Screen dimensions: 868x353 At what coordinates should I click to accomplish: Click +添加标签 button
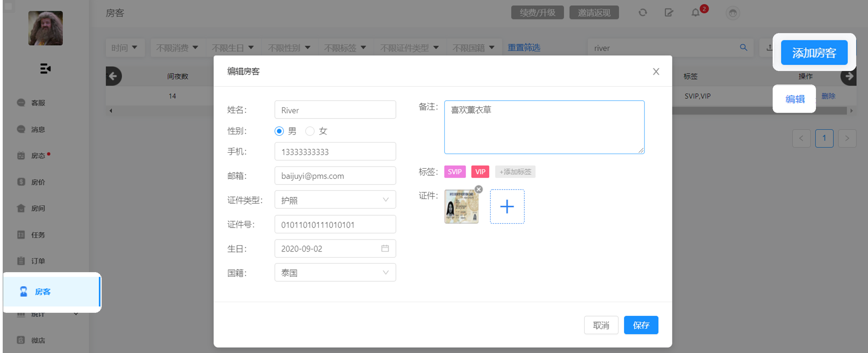515,171
